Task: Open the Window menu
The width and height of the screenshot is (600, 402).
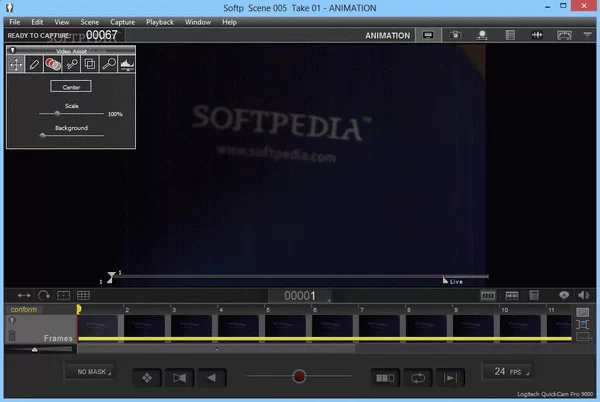Action: coord(198,22)
